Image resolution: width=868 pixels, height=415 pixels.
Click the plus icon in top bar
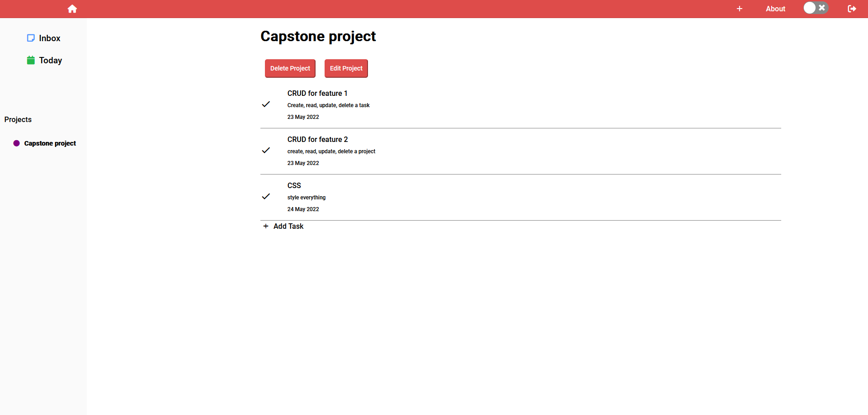(x=740, y=9)
